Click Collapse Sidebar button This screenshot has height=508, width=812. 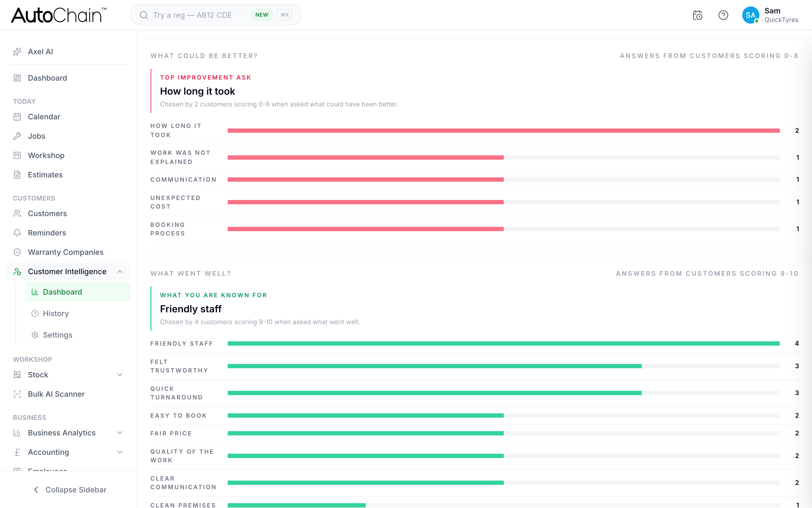[70, 490]
